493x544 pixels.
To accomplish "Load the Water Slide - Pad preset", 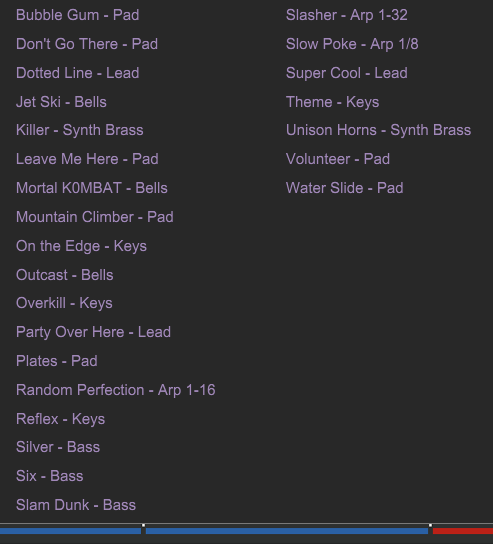I will click(x=345, y=188).
